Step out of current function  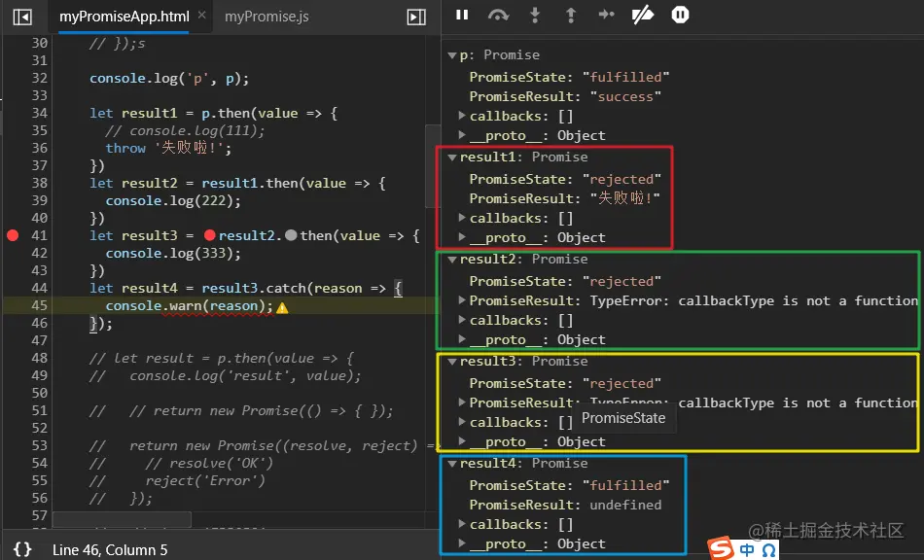(570, 15)
